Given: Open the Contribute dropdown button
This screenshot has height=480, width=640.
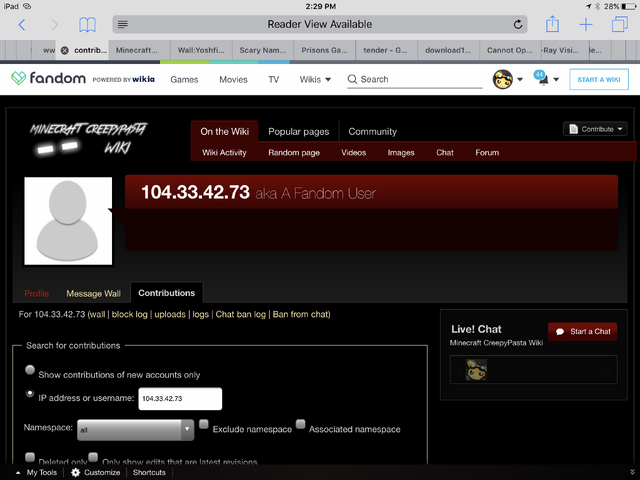Looking at the screenshot, I should (x=595, y=129).
